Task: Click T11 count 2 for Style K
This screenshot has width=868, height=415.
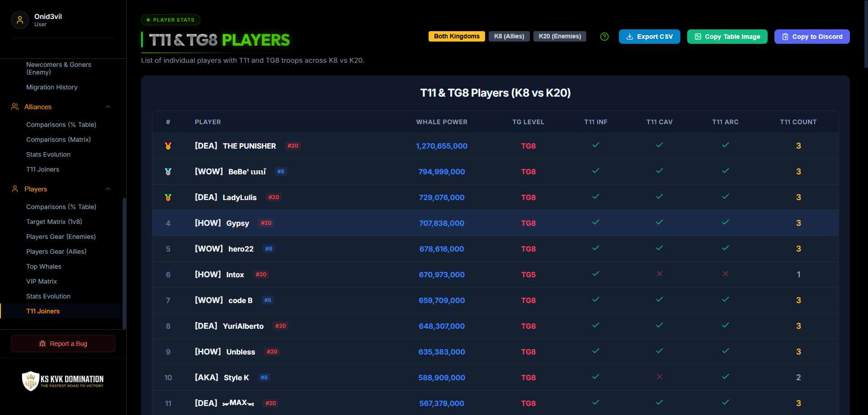Action: click(798, 378)
